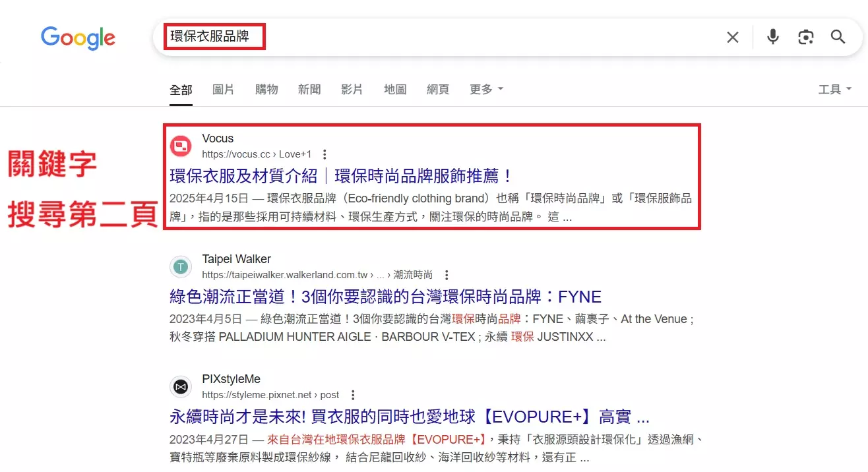Viewport: 868px width, 472px height.
Task: Click the PIXstyleMe site favicon
Action: pos(181,386)
